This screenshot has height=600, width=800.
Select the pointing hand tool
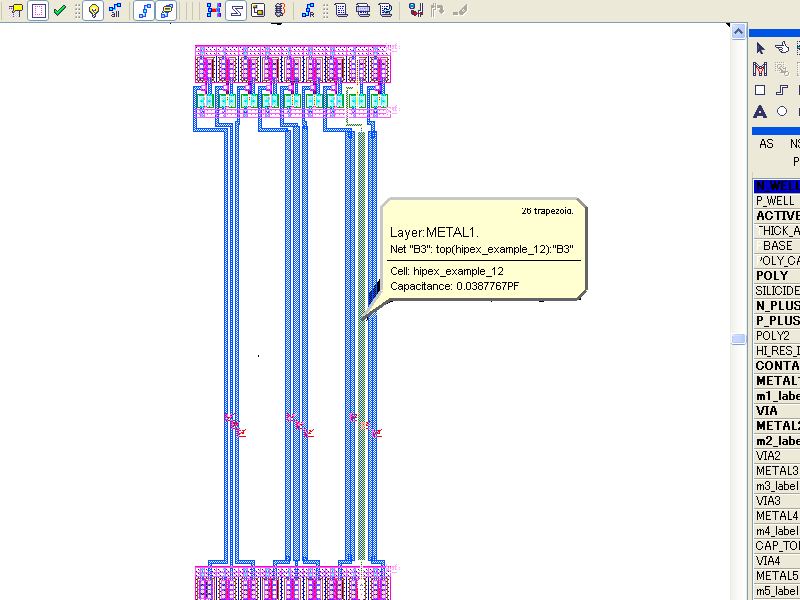(x=782, y=47)
